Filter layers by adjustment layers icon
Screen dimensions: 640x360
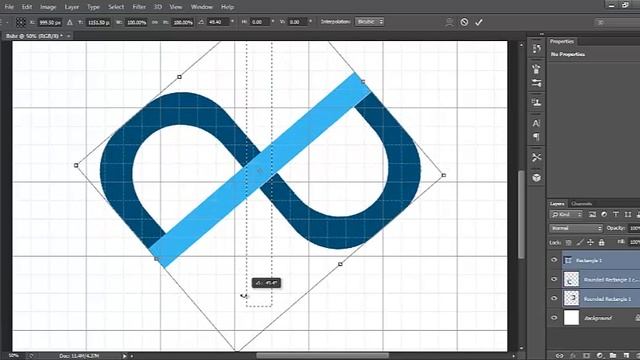pyautogui.click(x=604, y=214)
